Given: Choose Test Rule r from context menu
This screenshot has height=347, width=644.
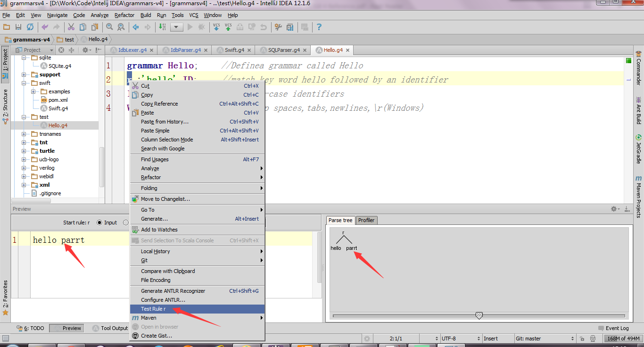Looking at the screenshot, I should (x=197, y=309).
